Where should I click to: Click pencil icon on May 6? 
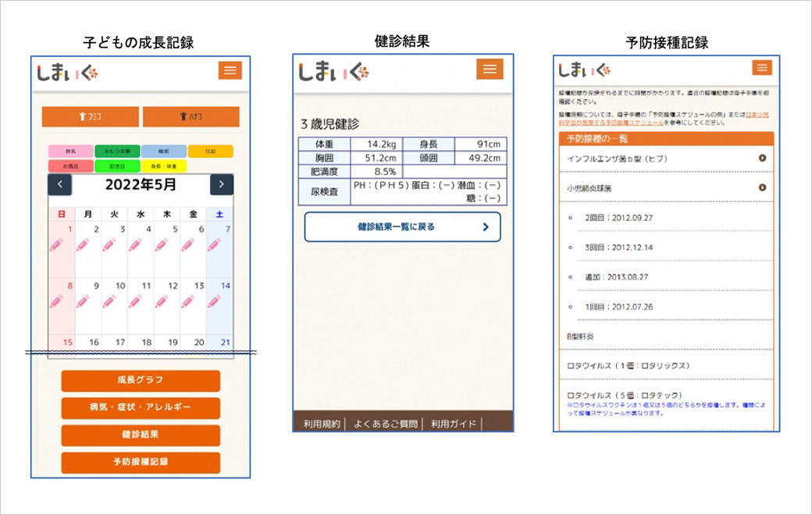pos(188,245)
